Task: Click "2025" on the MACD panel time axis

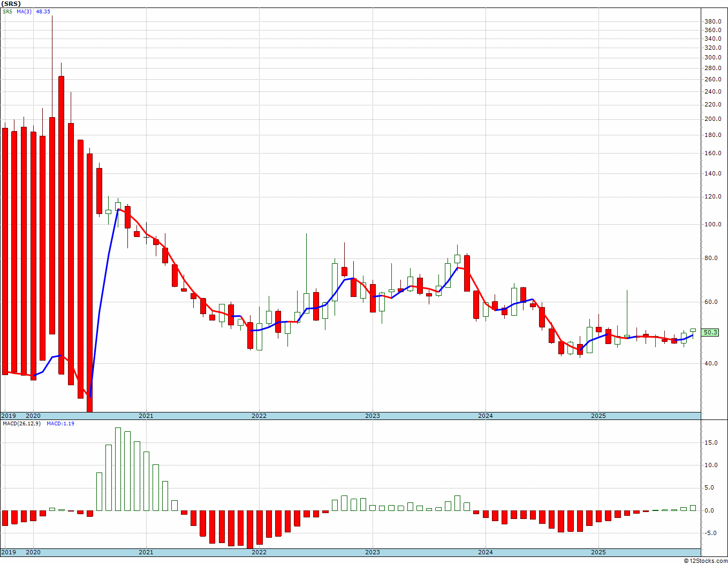Action: coord(598,552)
